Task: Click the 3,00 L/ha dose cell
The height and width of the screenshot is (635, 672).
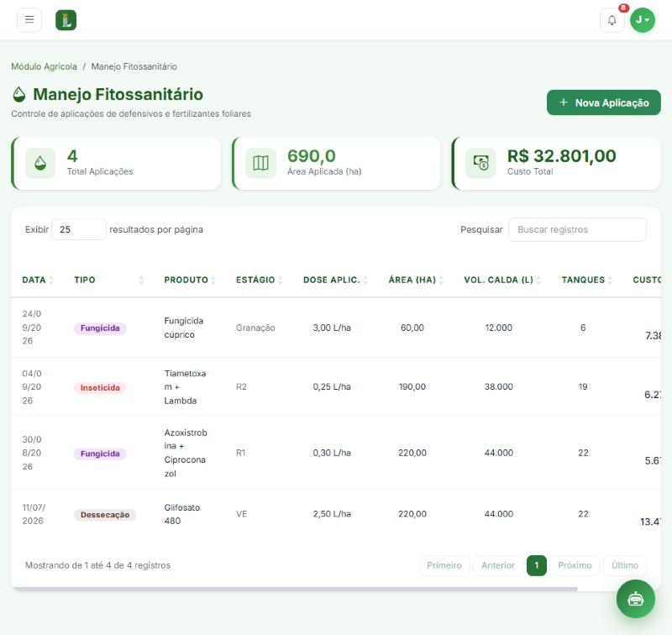Action: tap(332, 328)
